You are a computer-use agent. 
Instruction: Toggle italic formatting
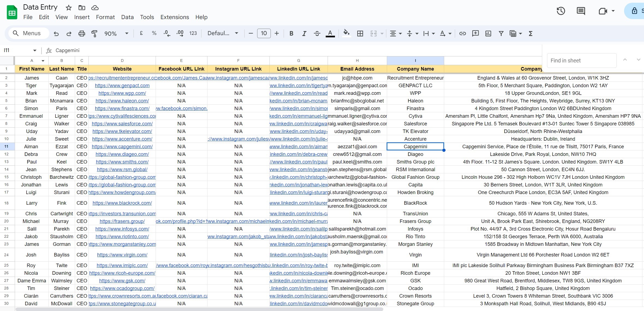click(x=304, y=34)
